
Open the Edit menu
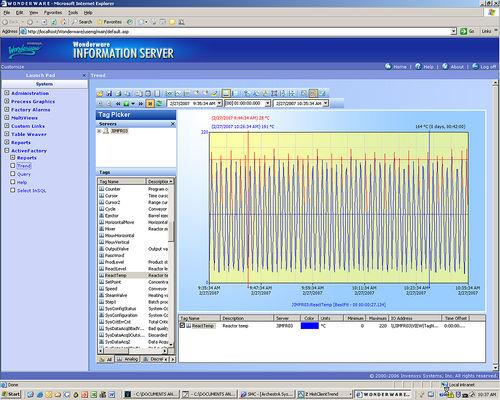point(20,13)
